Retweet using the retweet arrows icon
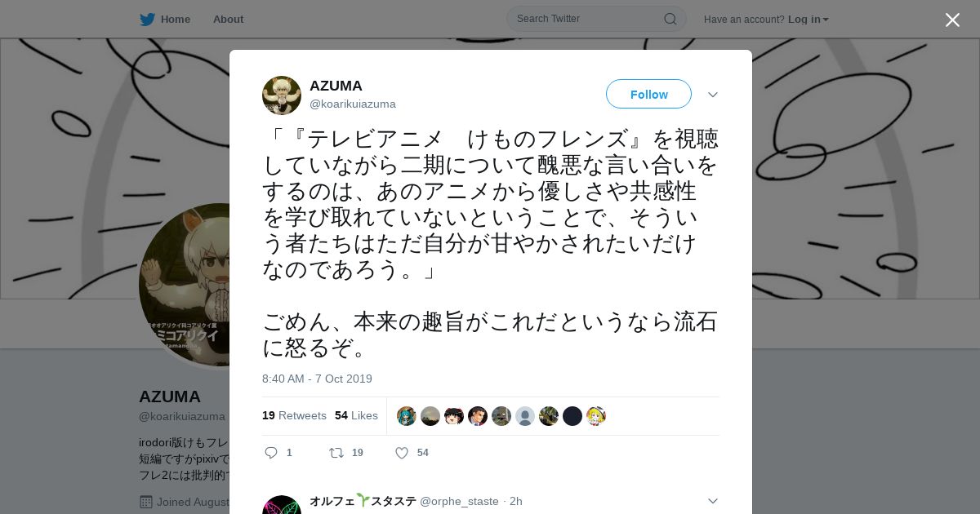The height and width of the screenshot is (514, 980). (336, 453)
